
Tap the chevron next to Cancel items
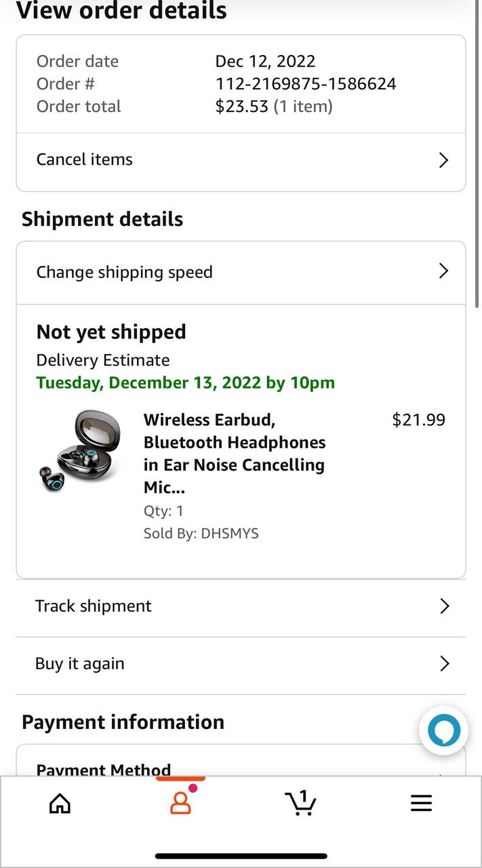tap(443, 160)
